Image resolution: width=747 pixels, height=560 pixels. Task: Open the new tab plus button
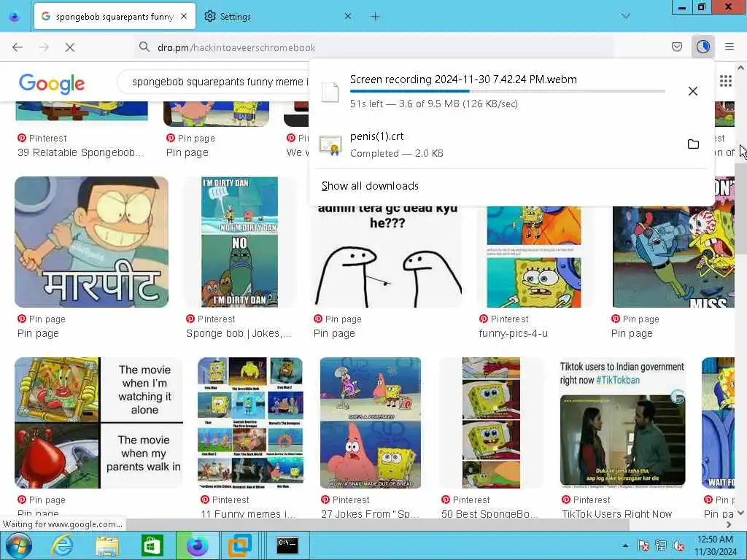click(375, 17)
